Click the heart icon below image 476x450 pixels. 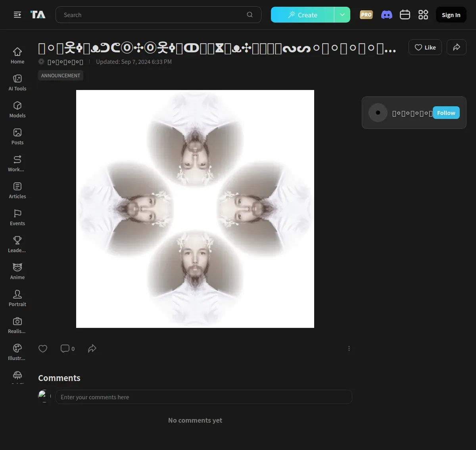click(43, 349)
